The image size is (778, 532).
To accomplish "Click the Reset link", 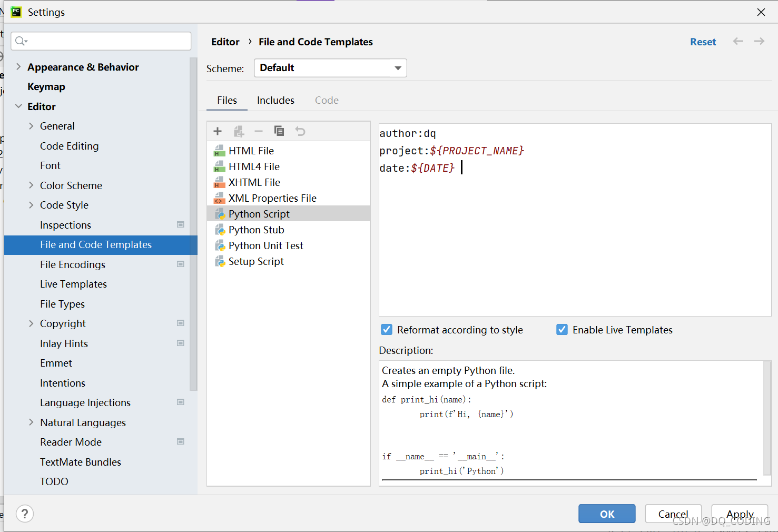I will [x=703, y=42].
